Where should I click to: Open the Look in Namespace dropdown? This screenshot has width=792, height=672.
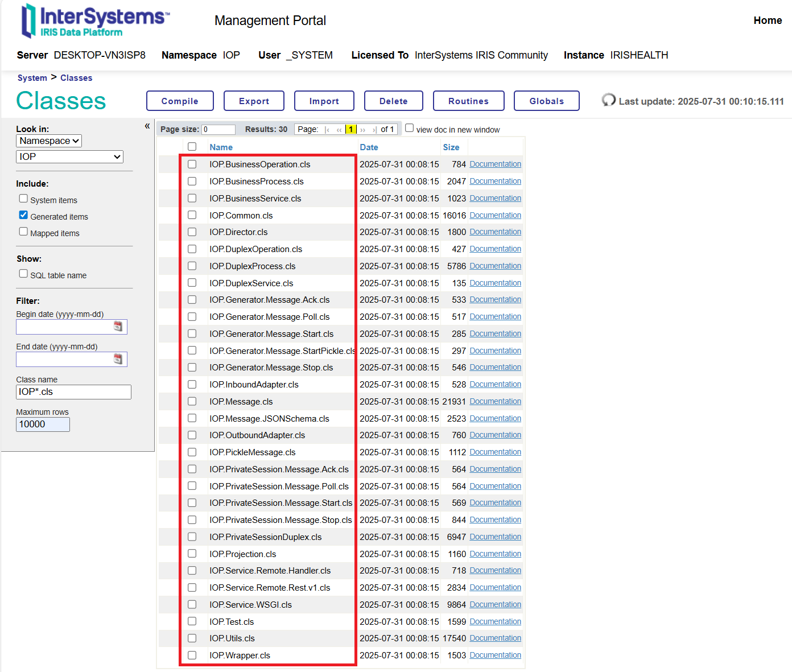(x=49, y=141)
